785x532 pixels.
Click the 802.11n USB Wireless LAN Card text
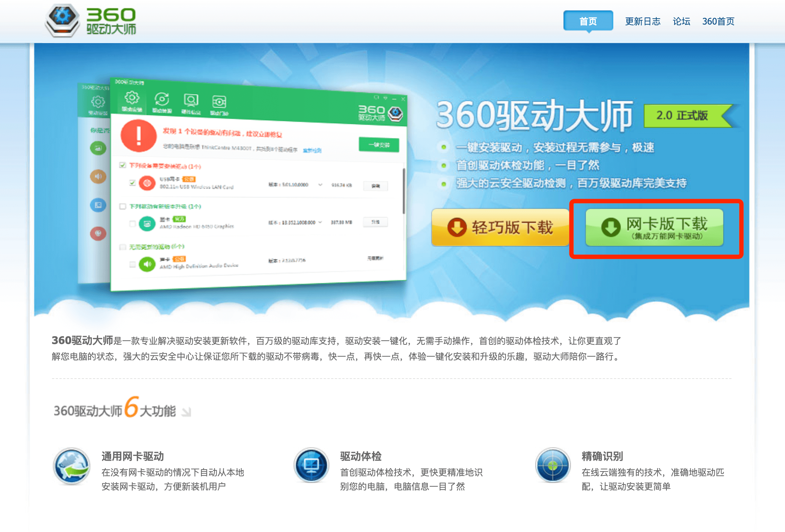pyautogui.click(x=197, y=187)
